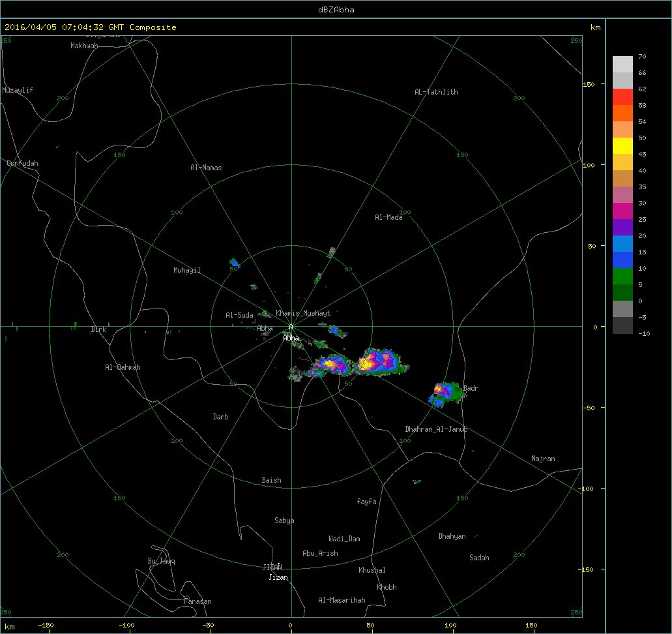This screenshot has height=634, width=672.
Task: Pick the light blue 15–20 dBZ legend swatch
Action: pyautogui.click(x=622, y=244)
